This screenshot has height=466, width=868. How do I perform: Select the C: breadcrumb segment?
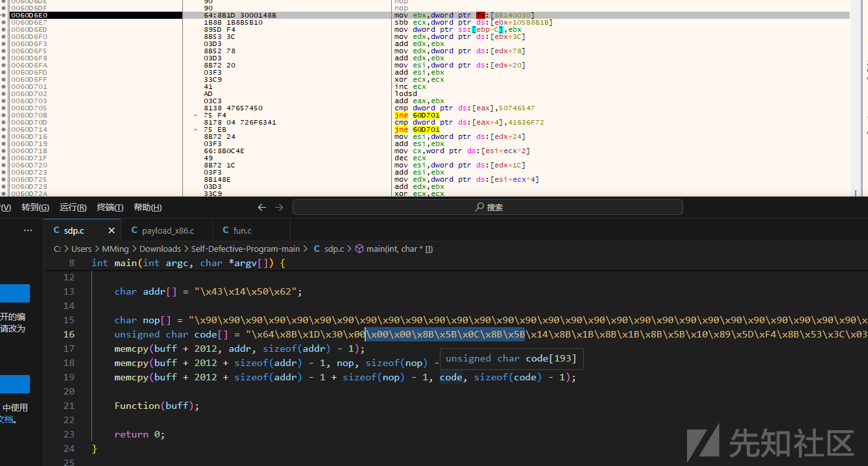click(57, 249)
